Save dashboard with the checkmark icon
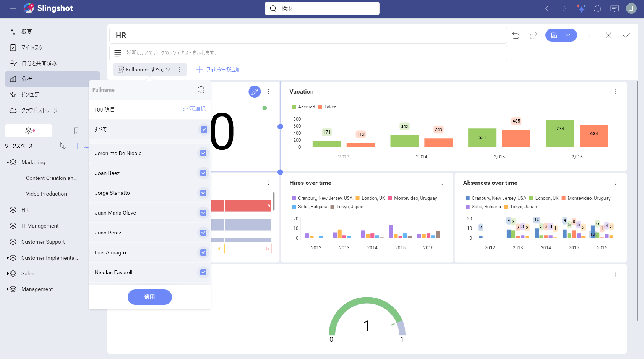 (x=626, y=35)
